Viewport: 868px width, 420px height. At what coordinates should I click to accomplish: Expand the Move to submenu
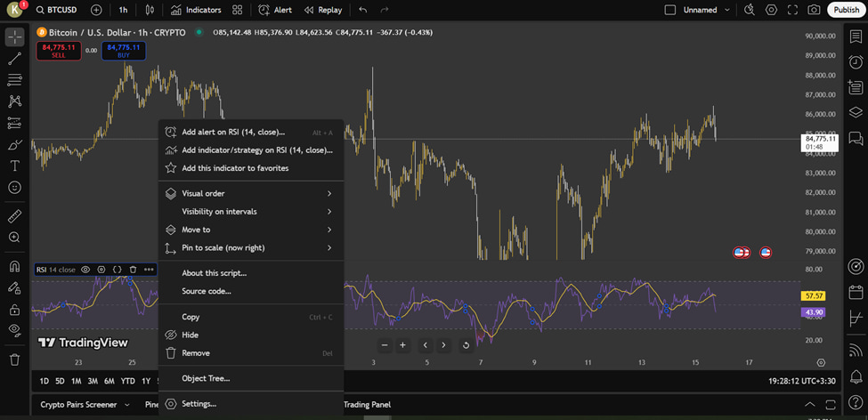(251, 230)
